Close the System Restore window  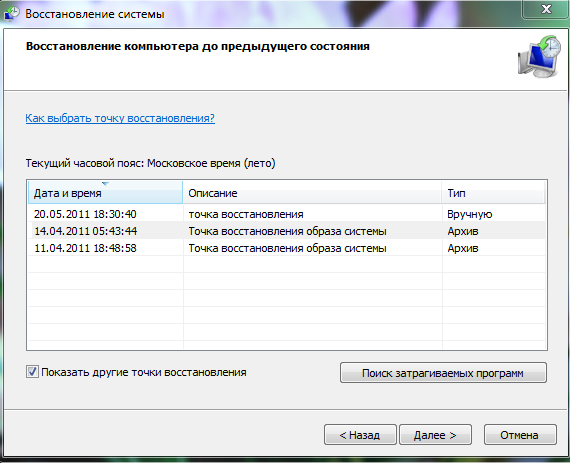[546, 9]
